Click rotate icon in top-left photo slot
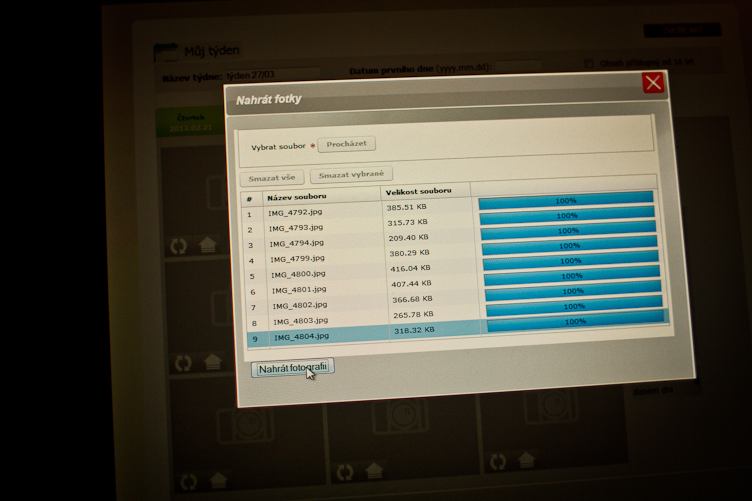Image resolution: width=752 pixels, height=501 pixels. point(179,245)
